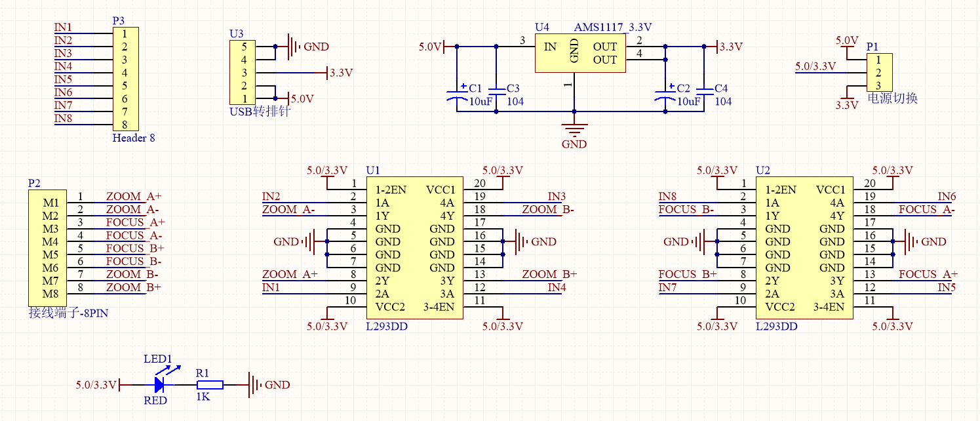Select the U1 L293DD chip body
This screenshot has height=421, width=980.
[414, 246]
